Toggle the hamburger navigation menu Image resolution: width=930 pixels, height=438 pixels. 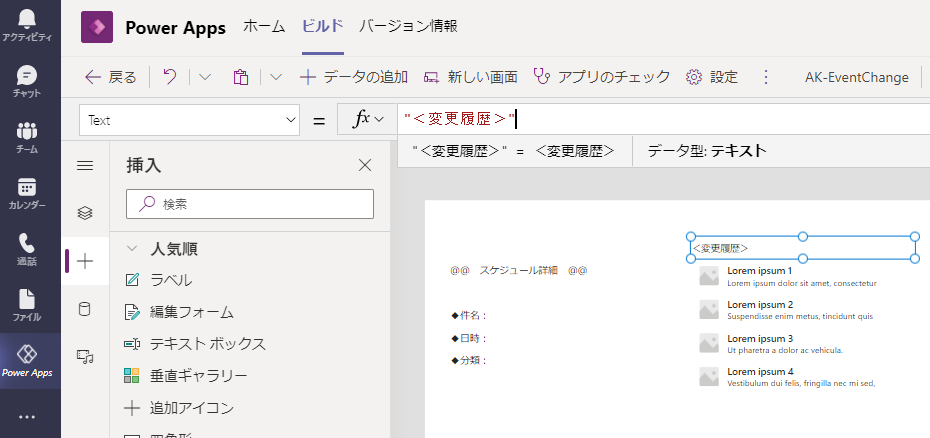point(85,166)
